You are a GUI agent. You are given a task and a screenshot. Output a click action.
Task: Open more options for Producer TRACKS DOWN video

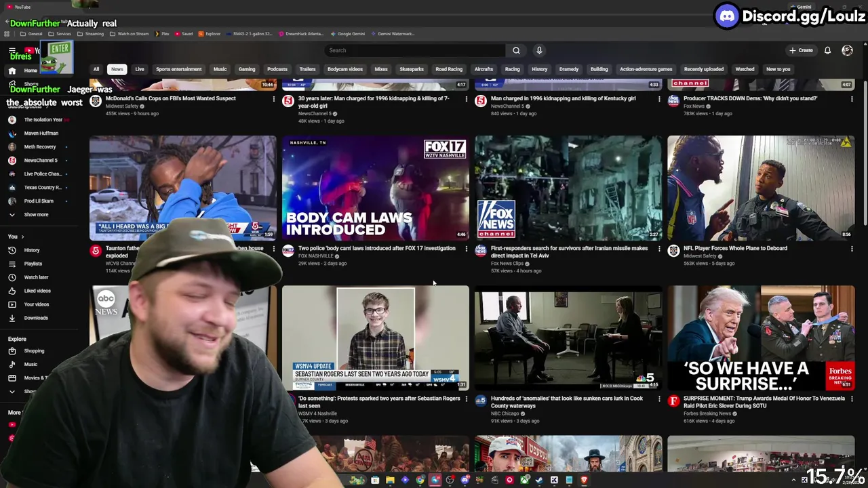click(852, 100)
